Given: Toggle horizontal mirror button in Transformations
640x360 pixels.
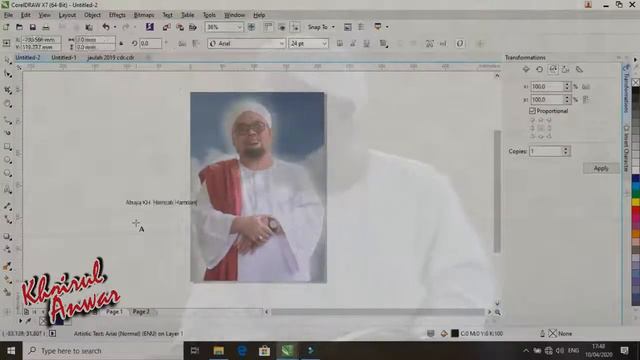Looking at the screenshot, I should click(586, 87).
